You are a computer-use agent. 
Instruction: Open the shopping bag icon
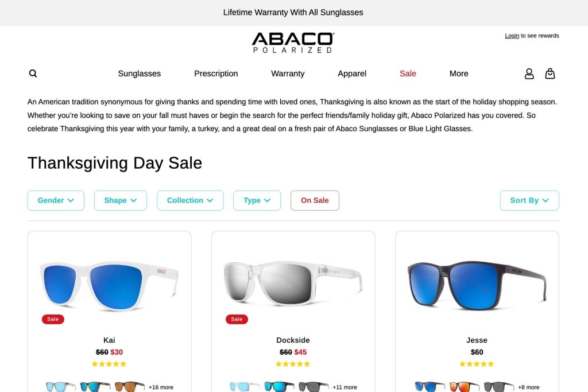pyautogui.click(x=550, y=73)
